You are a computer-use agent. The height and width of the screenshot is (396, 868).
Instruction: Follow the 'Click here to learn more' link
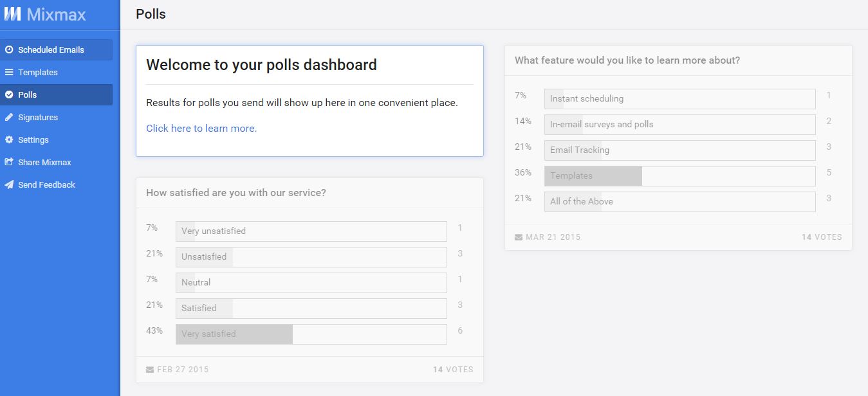201,129
